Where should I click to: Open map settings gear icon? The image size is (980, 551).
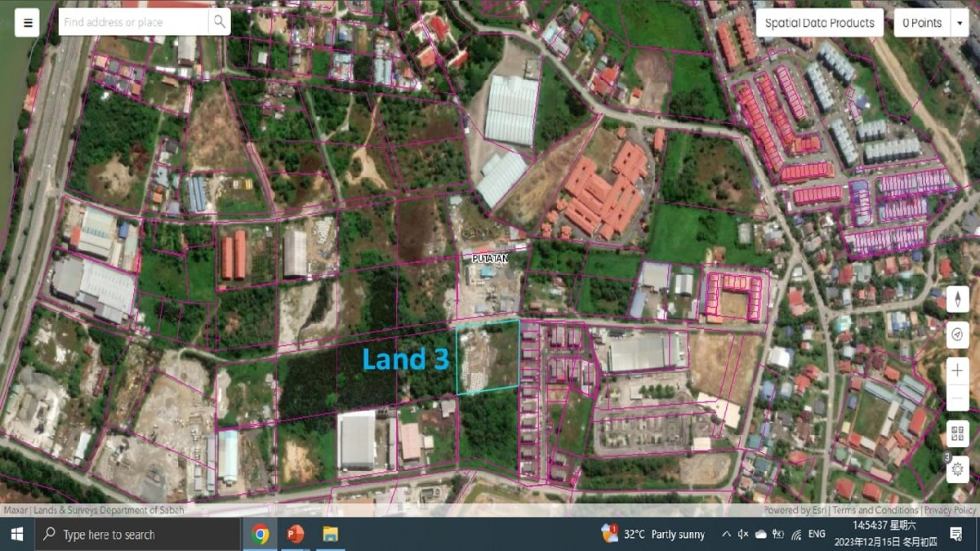tap(957, 469)
